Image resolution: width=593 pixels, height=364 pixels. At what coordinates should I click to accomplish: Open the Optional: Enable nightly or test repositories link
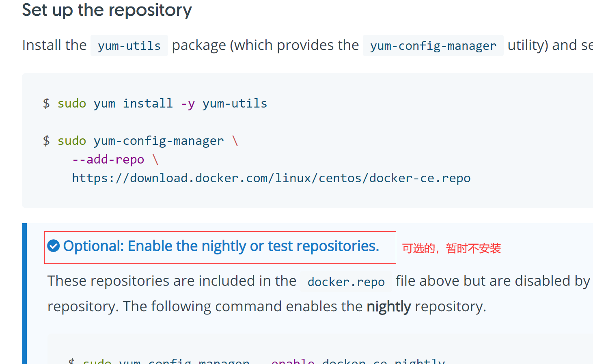coord(221,246)
